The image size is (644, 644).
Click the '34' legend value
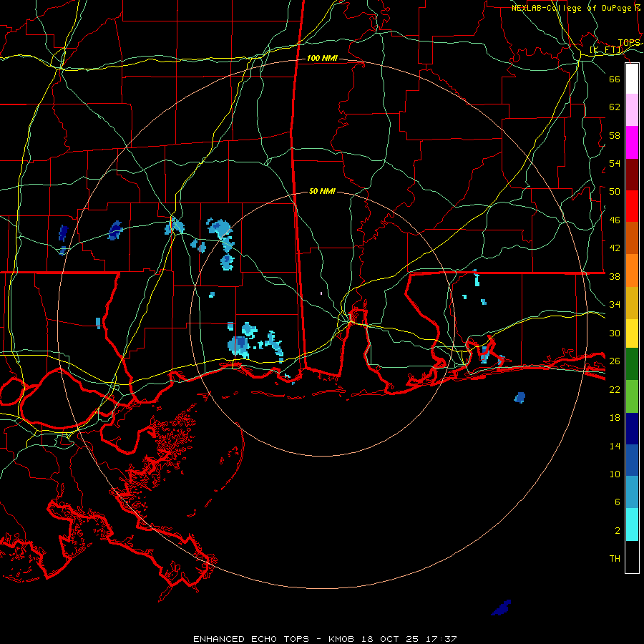tap(615, 305)
